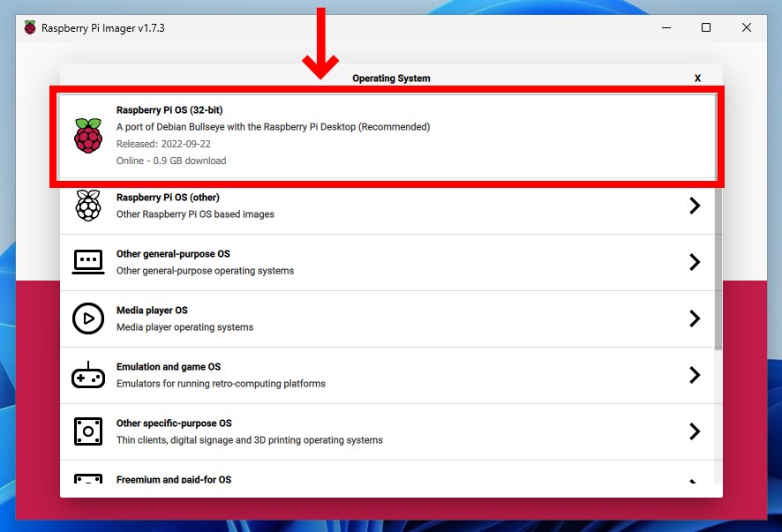Choose the Other specific-purpose OS title
Screen dimensions: 782x532
click(x=174, y=423)
